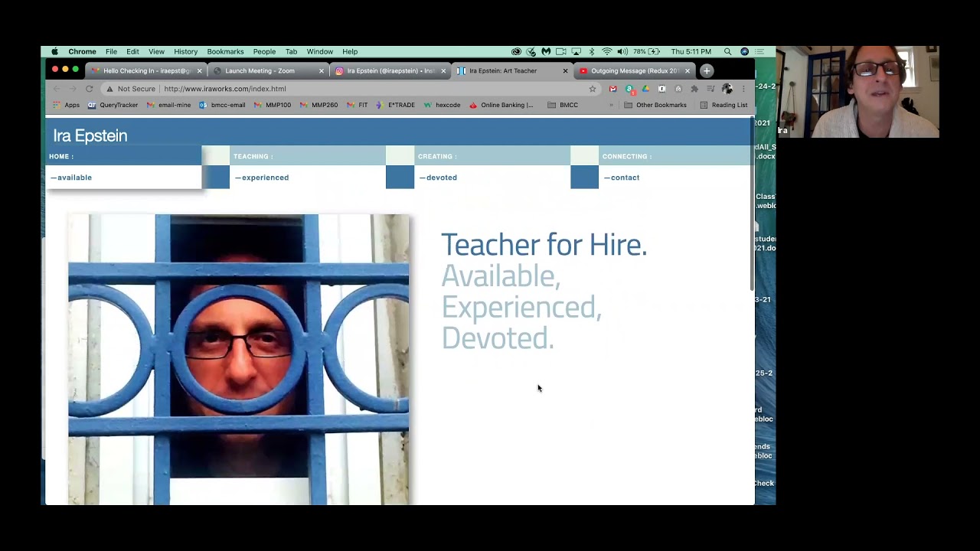The image size is (980, 551).
Task: Open the QueryTracker bookmark
Action: click(x=113, y=105)
